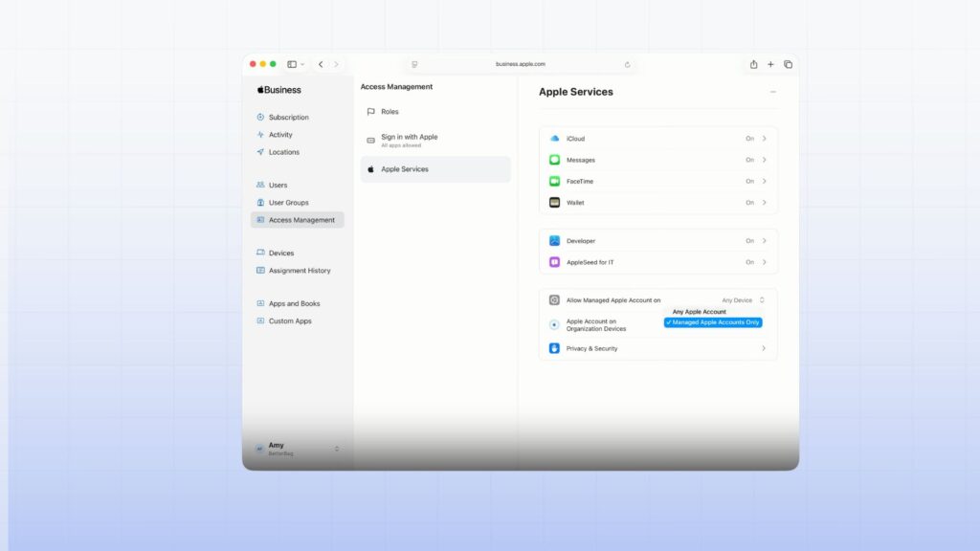Click the Share toolbar icon
This screenshot has width=980, height=551.
coord(754,64)
